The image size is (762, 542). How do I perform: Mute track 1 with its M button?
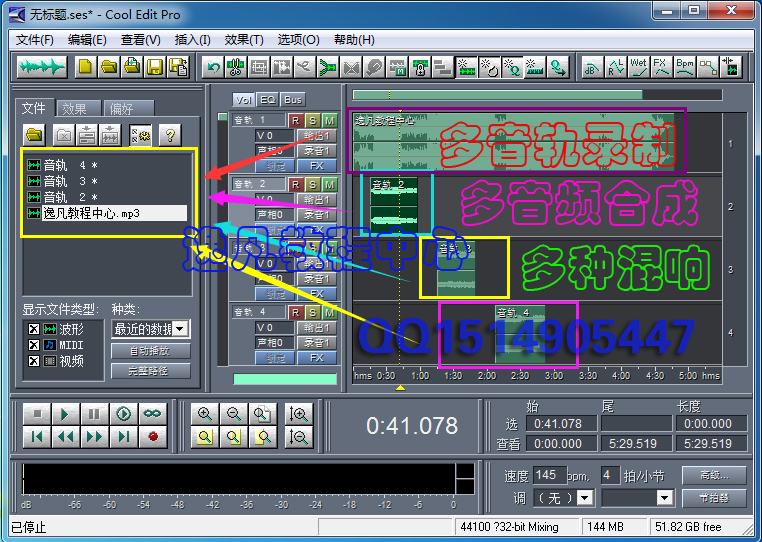[x=329, y=120]
